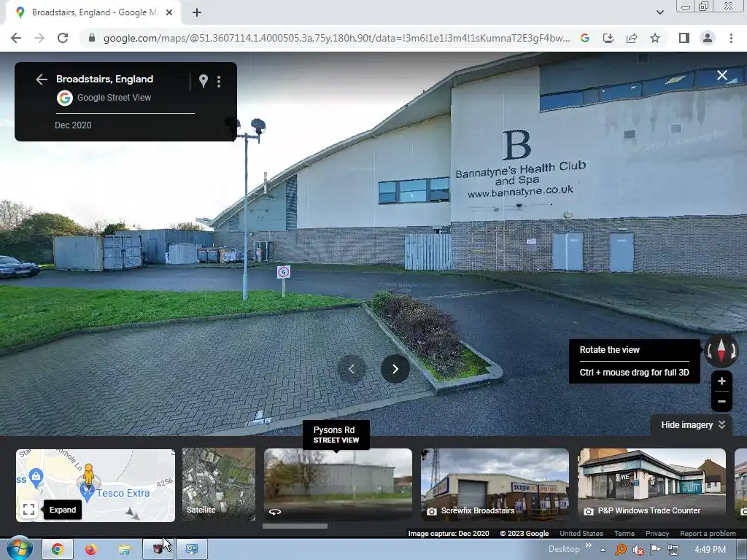Click the location pin icon in header panel
This screenshot has height=560, width=747.
[x=204, y=81]
